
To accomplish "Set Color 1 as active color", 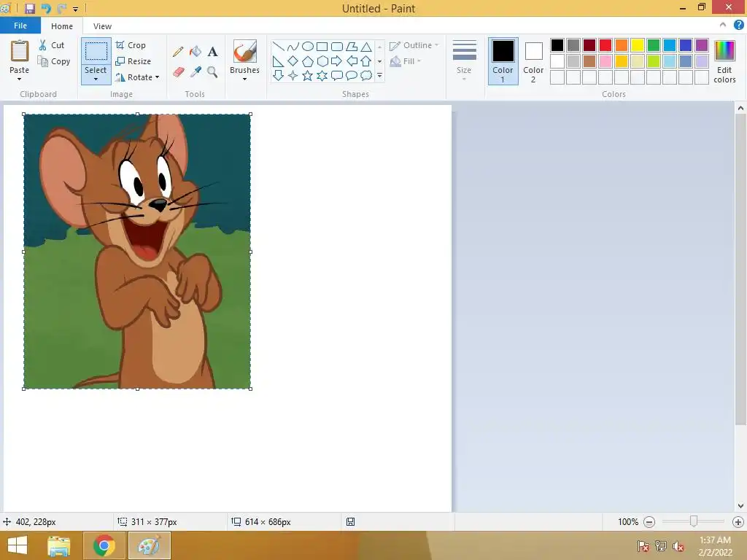I will pos(503,61).
